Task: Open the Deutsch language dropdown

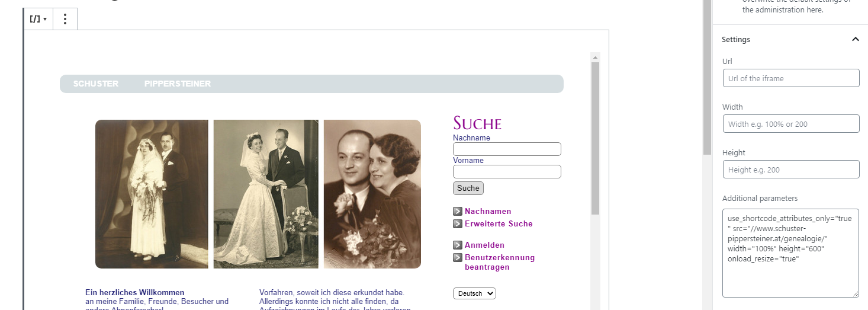Action: (474, 293)
